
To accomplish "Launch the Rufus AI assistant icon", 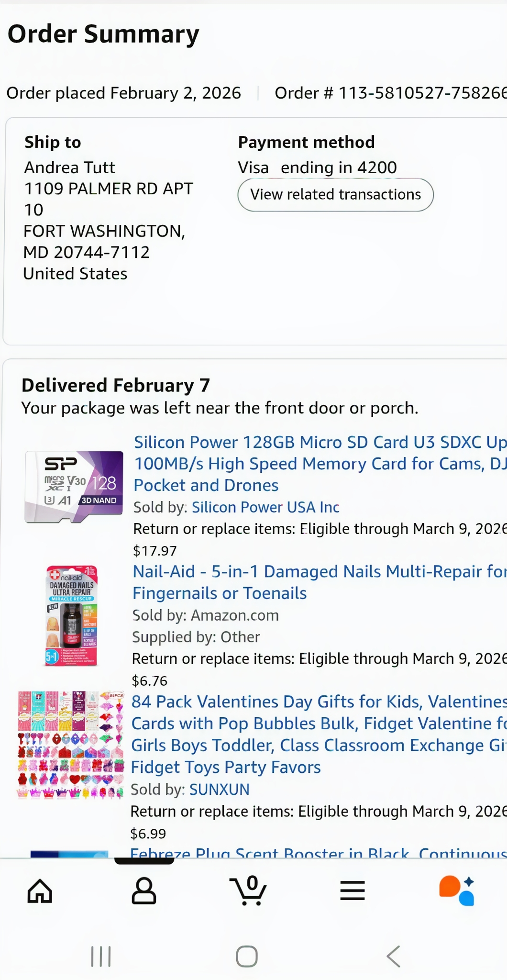I will click(x=457, y=891).
